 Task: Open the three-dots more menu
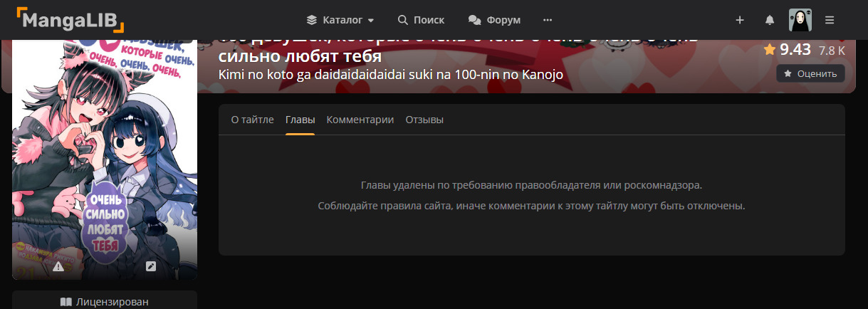click(x=547, y=20)
